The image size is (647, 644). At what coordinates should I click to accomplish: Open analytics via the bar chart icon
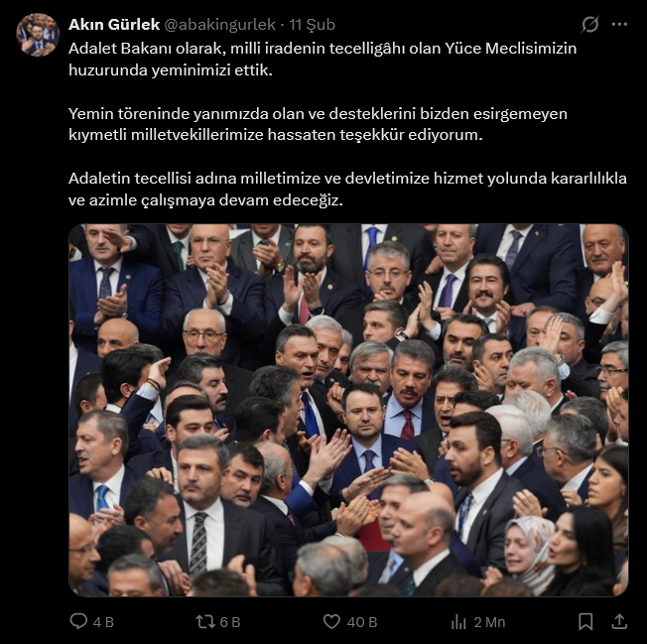point(458,621)
